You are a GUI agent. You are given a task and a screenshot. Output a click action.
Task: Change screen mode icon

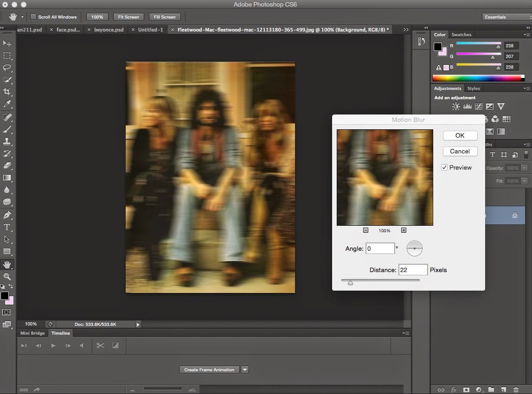pos(6,324)
